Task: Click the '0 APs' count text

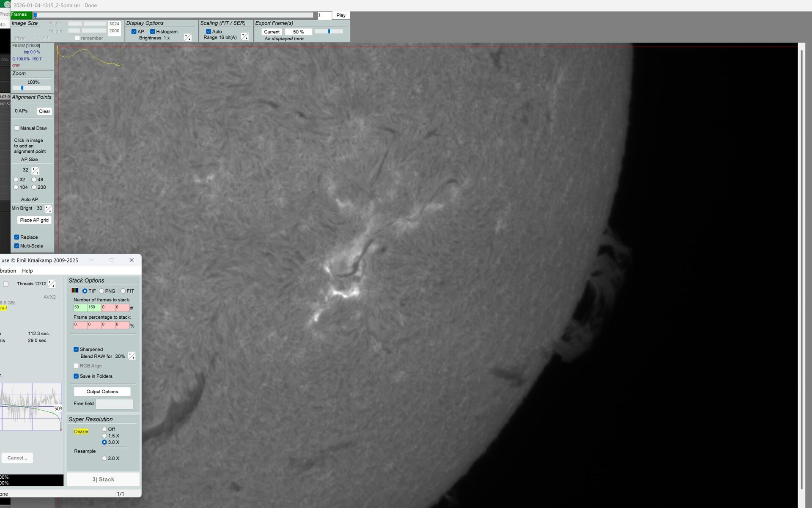Action: [21, 111]
